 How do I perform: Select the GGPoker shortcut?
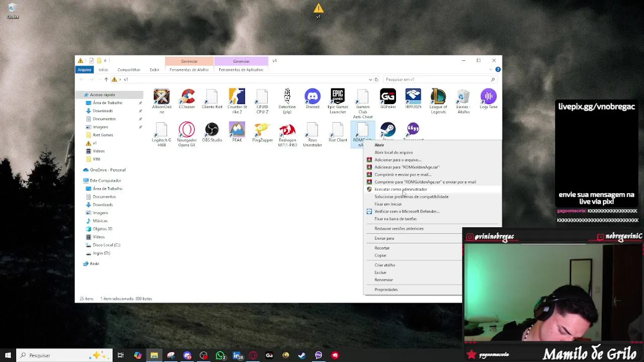click(x=388, y=99)
